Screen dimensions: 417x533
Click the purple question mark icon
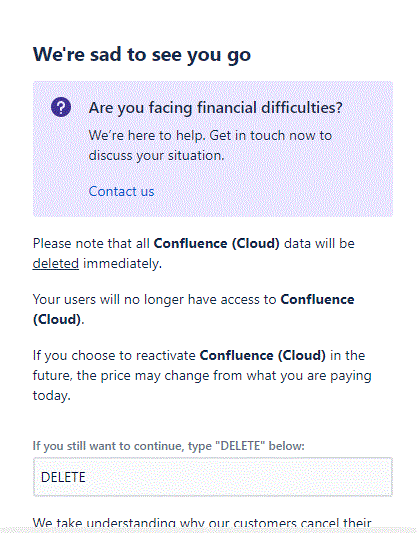pos(61,107)
